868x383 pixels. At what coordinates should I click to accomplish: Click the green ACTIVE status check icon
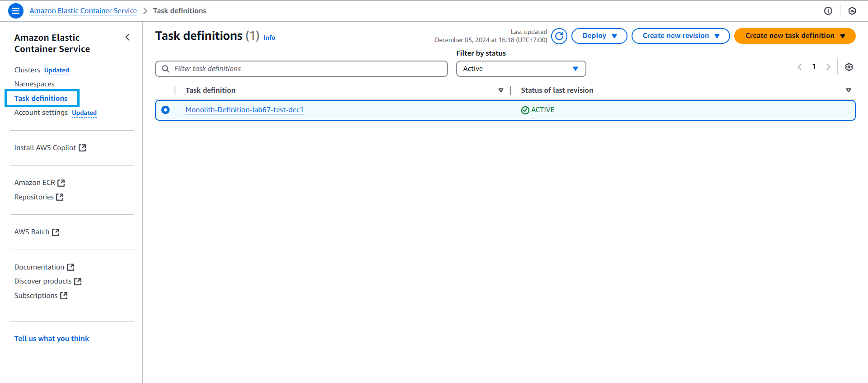[525, 110]
